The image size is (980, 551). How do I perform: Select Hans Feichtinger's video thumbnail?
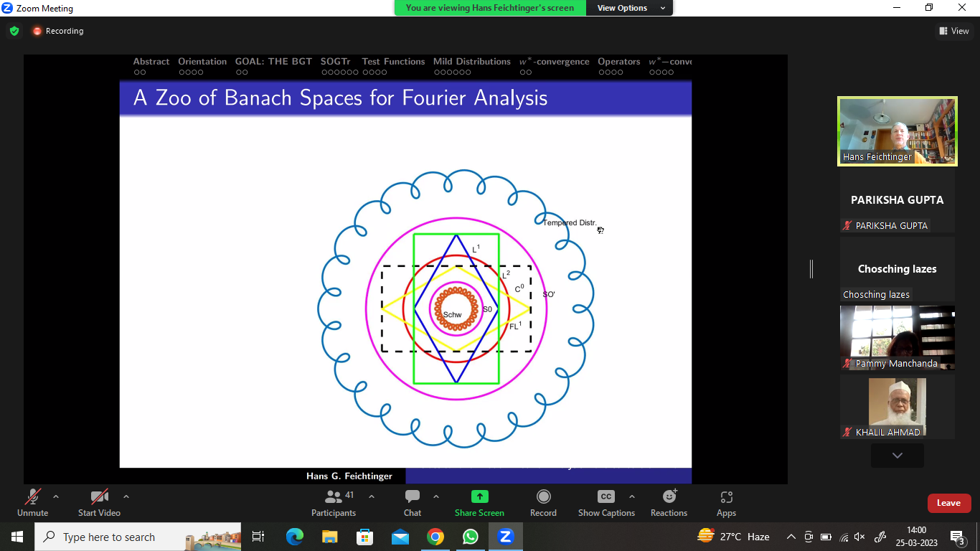point(897,132)
